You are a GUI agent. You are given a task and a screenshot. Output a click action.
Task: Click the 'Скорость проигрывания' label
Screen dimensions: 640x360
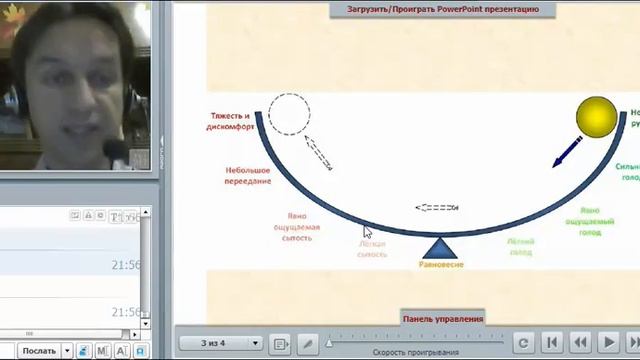pyautogui.click(x=416, y=352)
